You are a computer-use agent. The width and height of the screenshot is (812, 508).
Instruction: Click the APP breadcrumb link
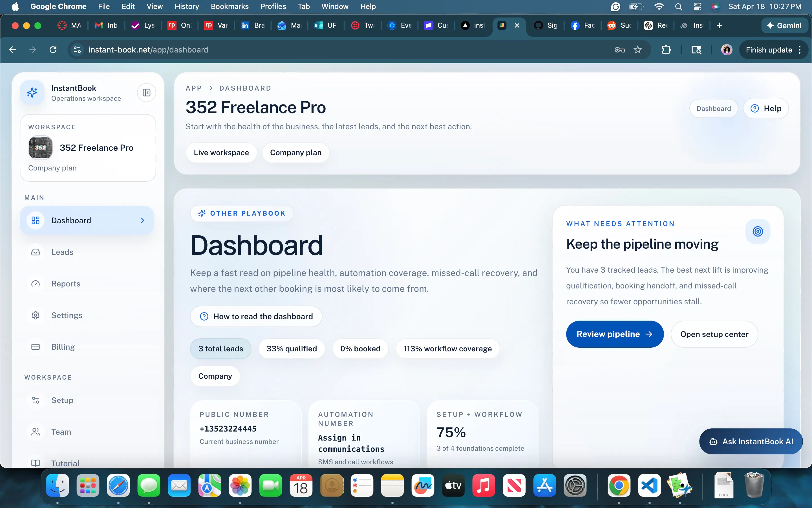point(194,88)
